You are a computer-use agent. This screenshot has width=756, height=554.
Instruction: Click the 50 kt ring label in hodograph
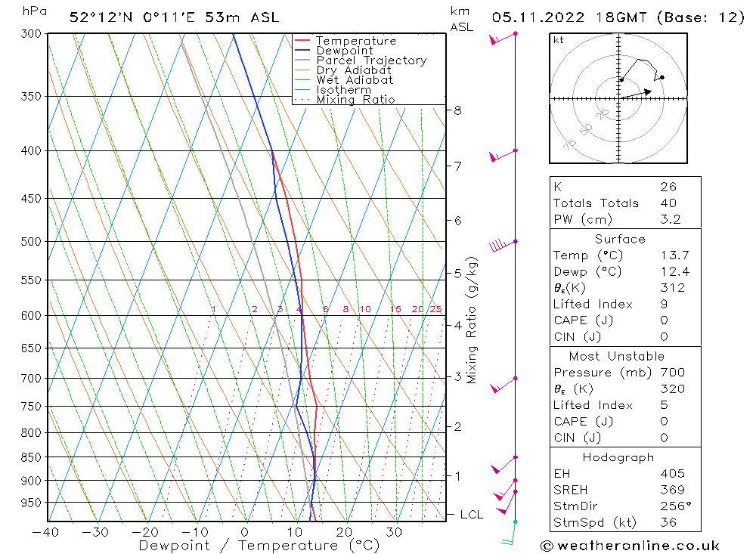click(586, 129)
